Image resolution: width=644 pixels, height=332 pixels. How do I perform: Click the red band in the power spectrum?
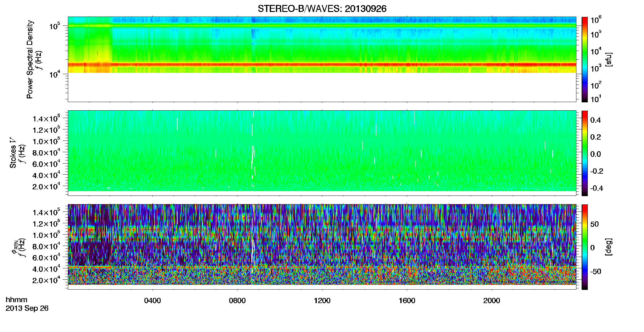[322, 65]
